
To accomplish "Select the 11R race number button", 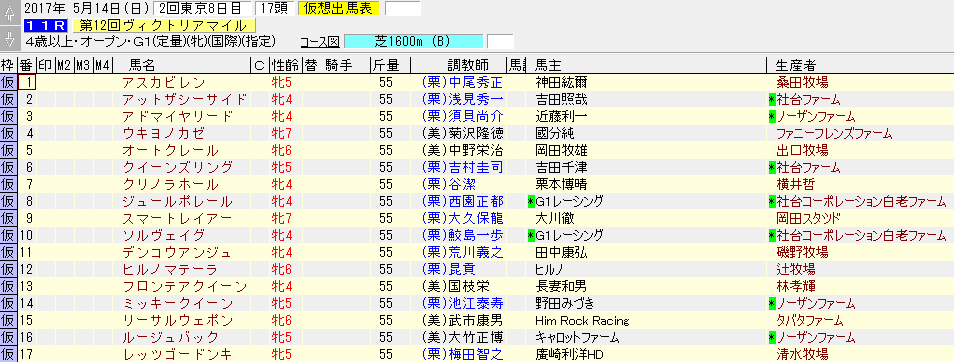I will [46, 26].
